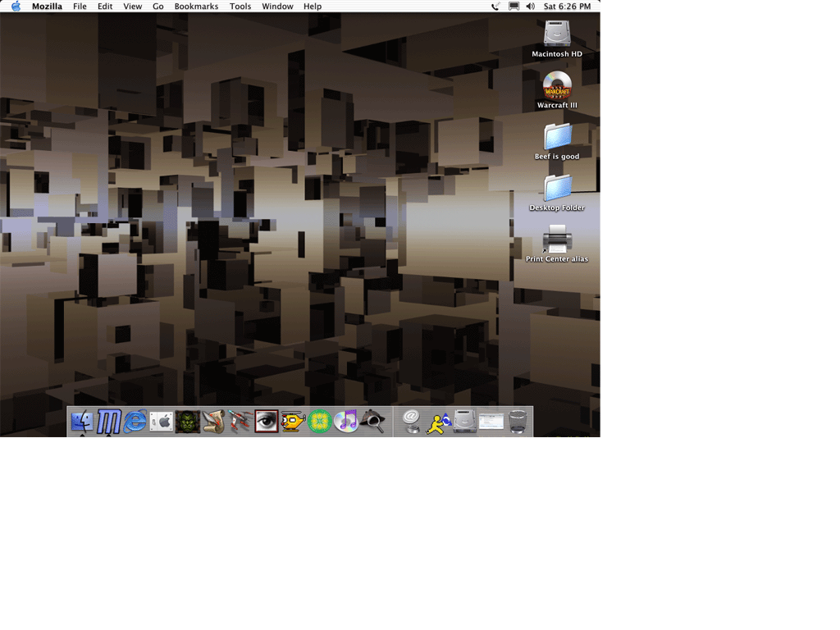The height and width of the screenshot is (630, 840).
Task: Click the display menu bar icon
Action: pos(514,7)
